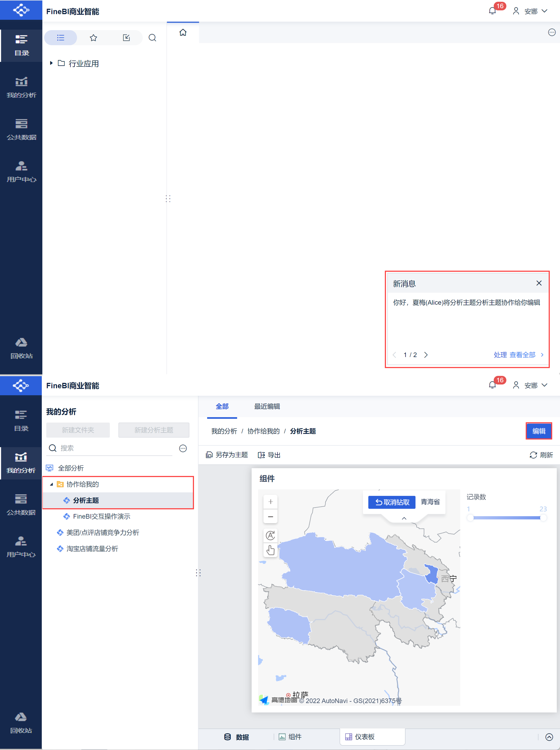
Task: Switch to the 最近编辑 tab
Action: point(267,406)
